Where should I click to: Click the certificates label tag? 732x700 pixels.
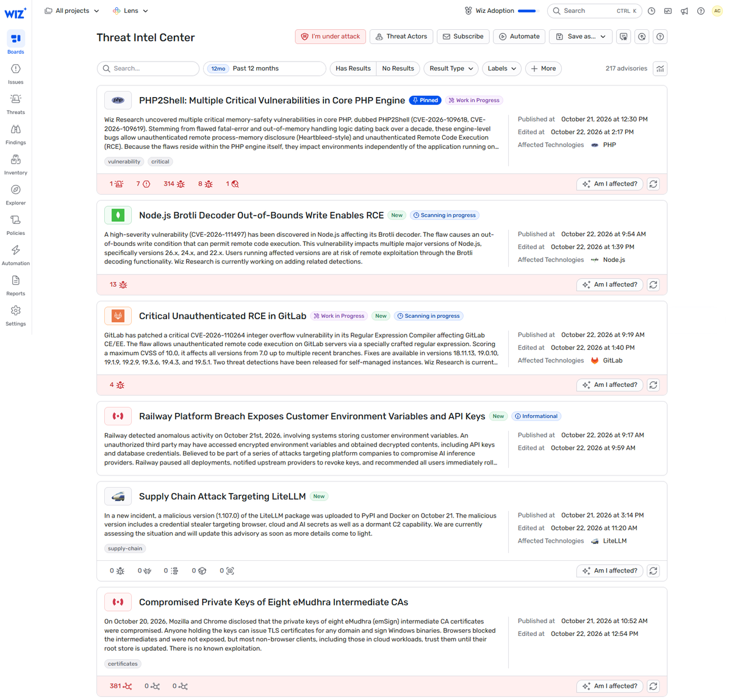click(123, 664)
